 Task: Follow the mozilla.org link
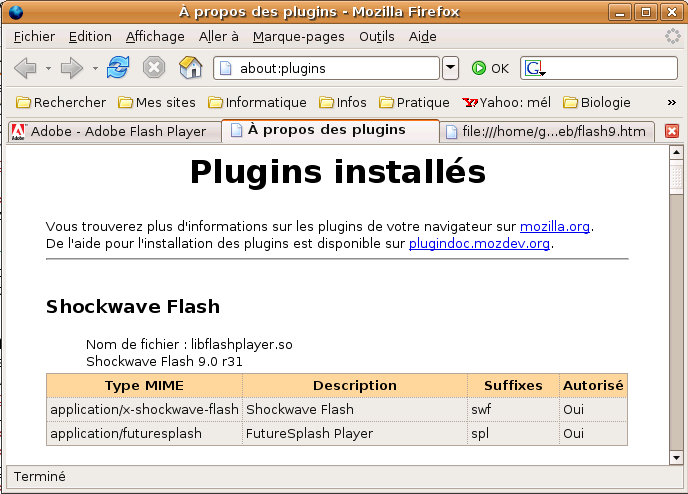tap(555, 226)
